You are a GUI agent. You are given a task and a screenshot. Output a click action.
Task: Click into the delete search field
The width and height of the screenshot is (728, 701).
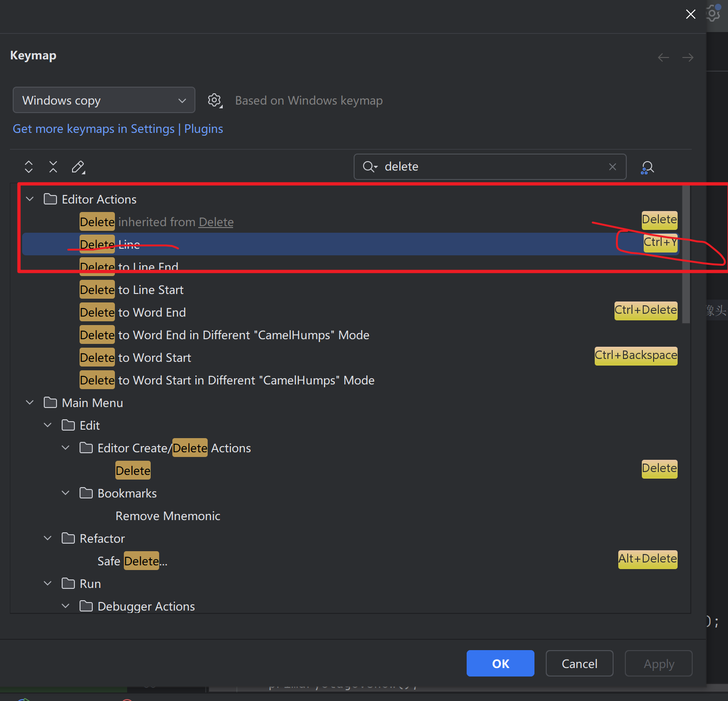[x=490, y=167]
